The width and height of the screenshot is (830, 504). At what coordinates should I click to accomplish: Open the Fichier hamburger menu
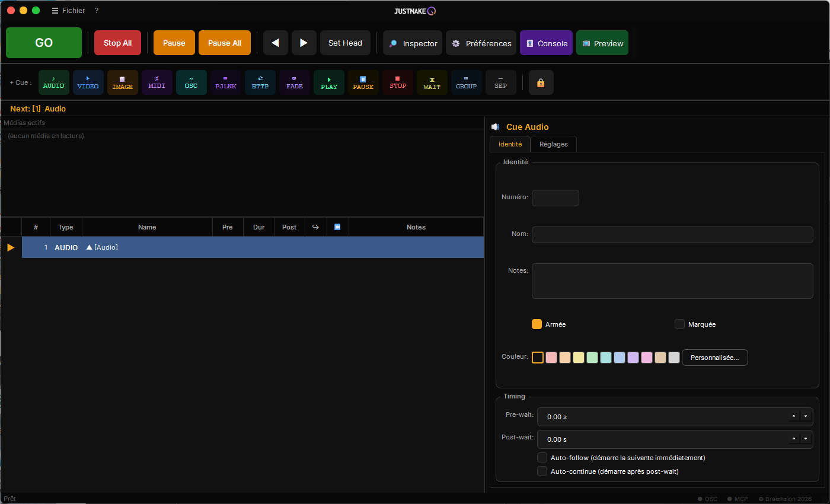[68, 11]
